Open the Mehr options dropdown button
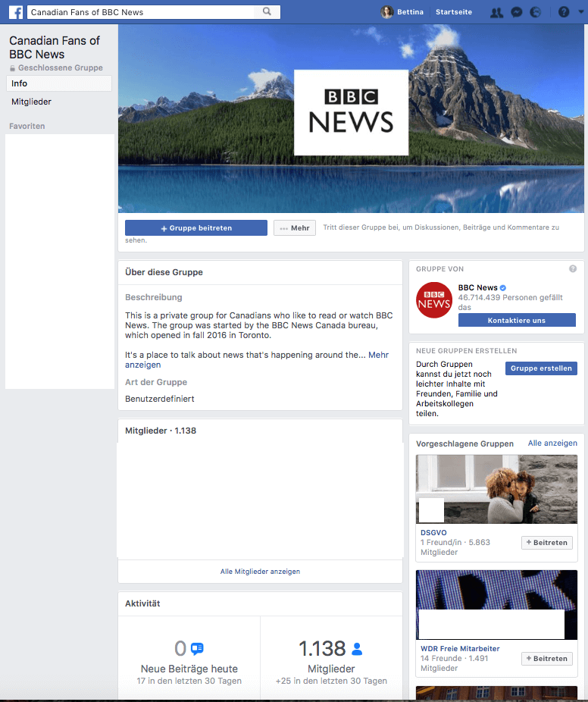This screenshot has height=702, width=588. [295, 228]
